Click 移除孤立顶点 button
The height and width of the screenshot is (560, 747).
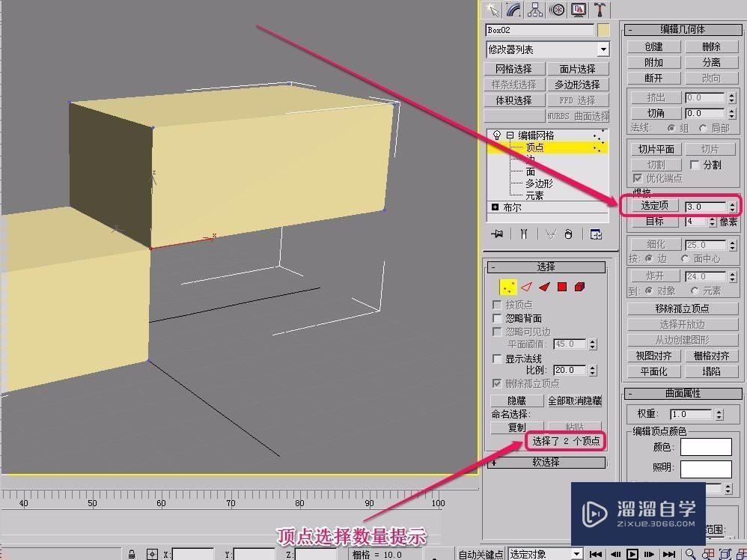tap(682, 308)
